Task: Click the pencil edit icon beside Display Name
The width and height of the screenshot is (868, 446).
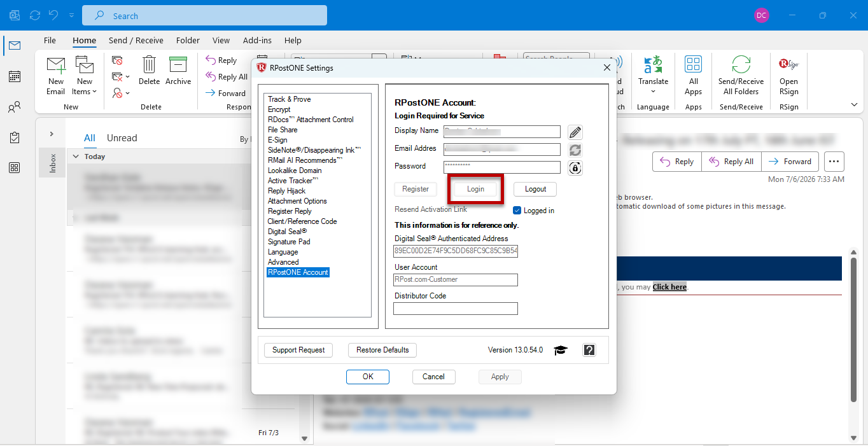Action: tap(575, 132)
